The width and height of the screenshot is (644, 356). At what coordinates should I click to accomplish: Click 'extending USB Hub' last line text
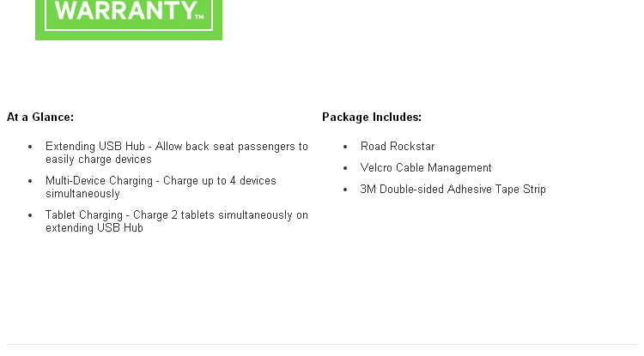(x=94, y=228)
